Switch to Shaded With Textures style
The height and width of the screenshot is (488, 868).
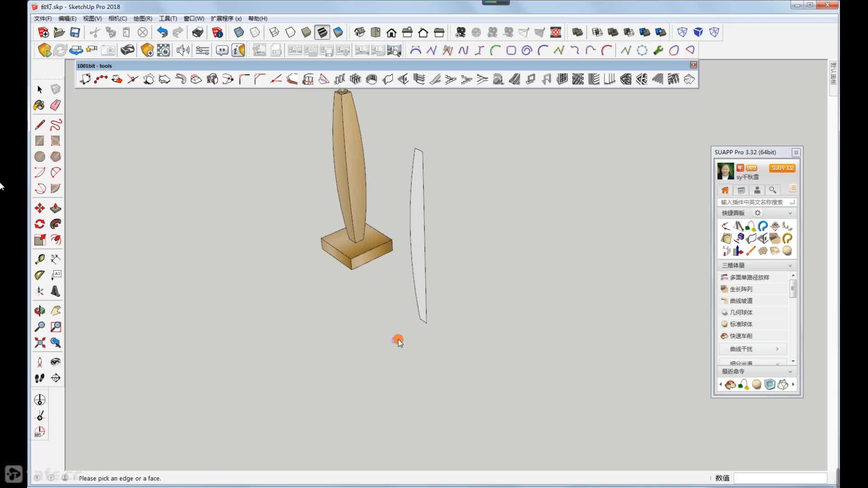(322, 32)
